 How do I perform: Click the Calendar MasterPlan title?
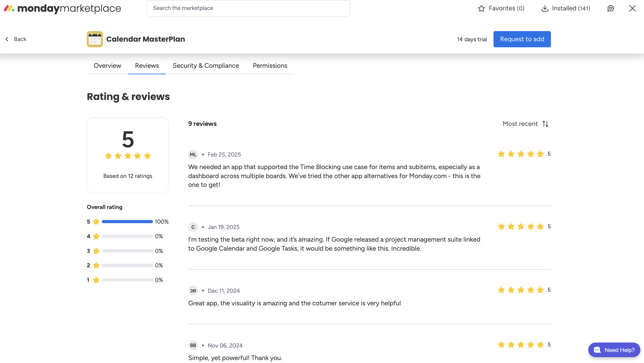(x=146, y=39)
